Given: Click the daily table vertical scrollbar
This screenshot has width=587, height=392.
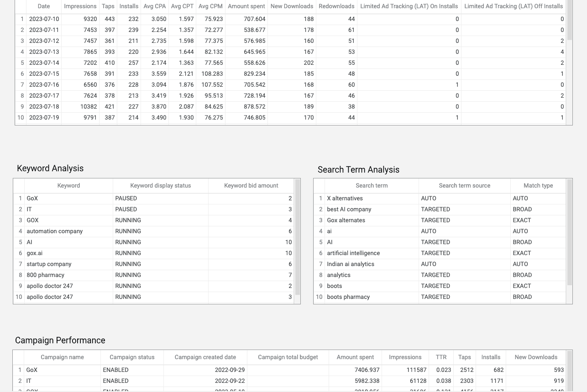Looking at the screenshot, I should (x=569, y=20).
